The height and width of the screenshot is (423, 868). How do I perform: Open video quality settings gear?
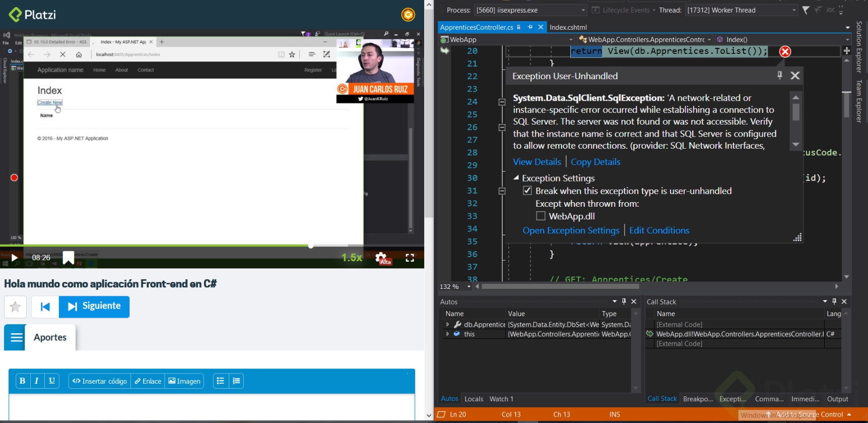click(x=381, y=258)
